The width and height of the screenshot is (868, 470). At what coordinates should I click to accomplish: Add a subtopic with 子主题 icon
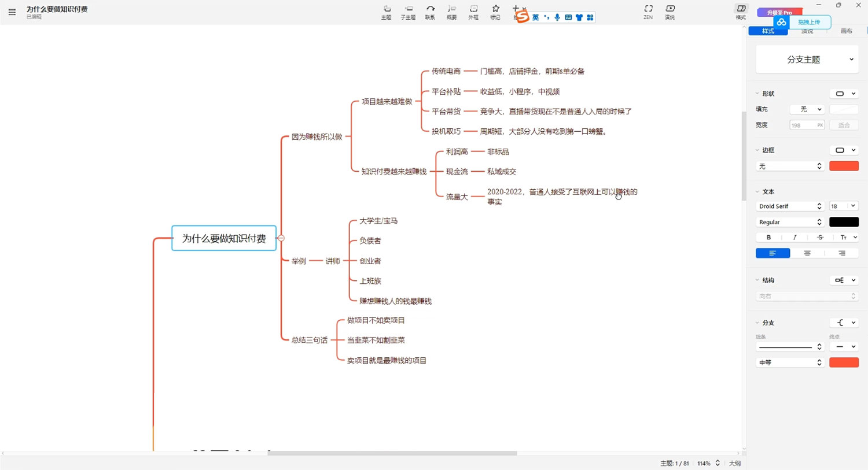coord(409,12)
